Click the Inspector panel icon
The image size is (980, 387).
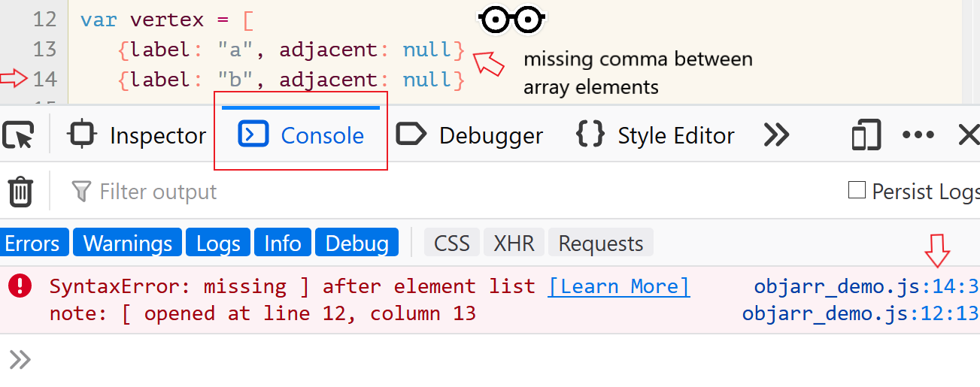pos(82,135)
